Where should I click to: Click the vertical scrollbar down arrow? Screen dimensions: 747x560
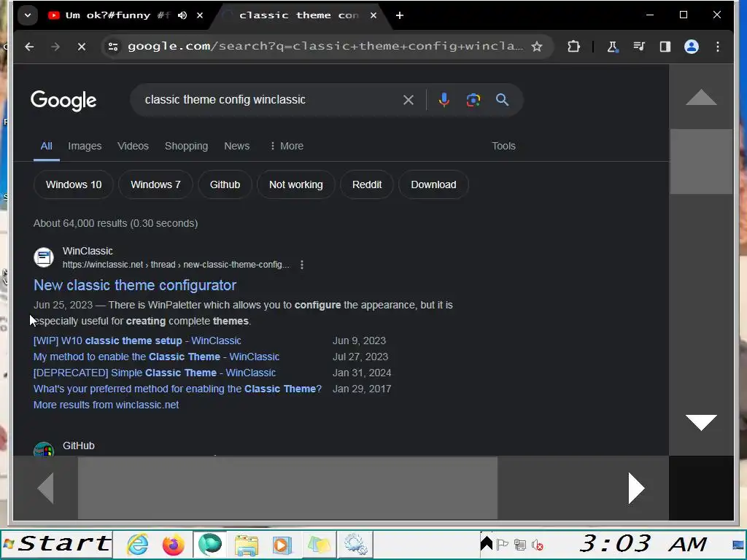[701, 422]
